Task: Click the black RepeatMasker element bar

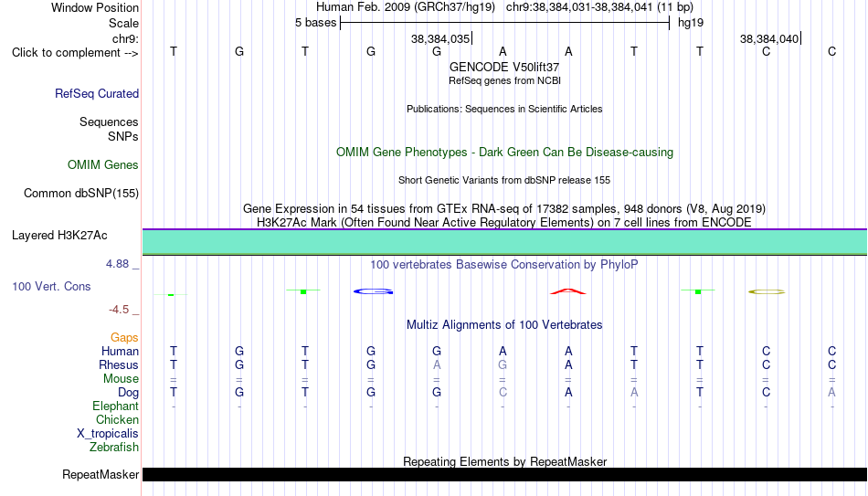Action: [x=504, y=474]
